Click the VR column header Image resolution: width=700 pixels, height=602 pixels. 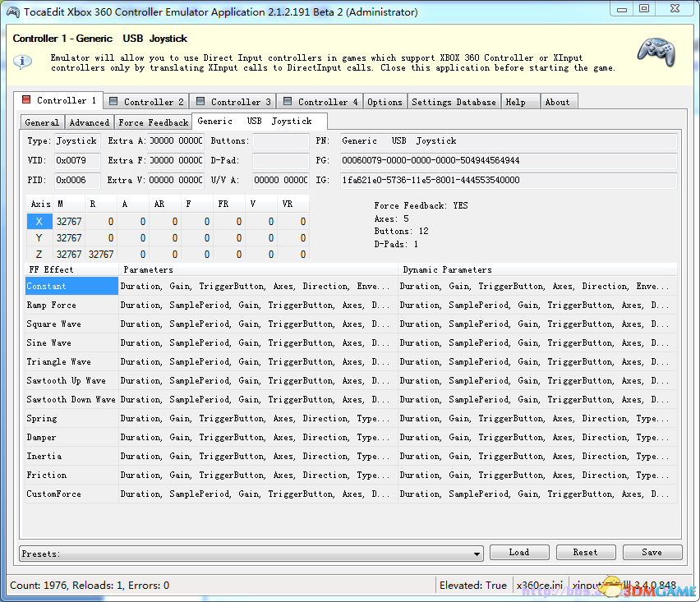(293, 204)
